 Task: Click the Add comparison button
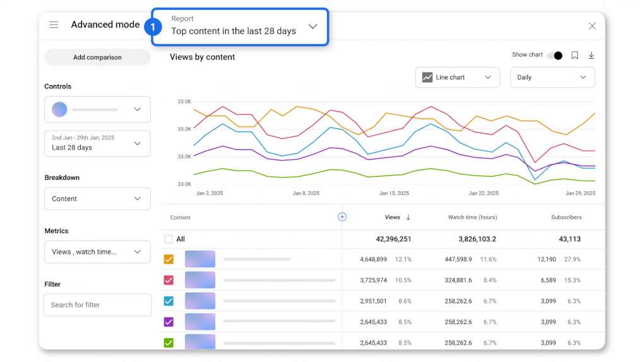97,57
